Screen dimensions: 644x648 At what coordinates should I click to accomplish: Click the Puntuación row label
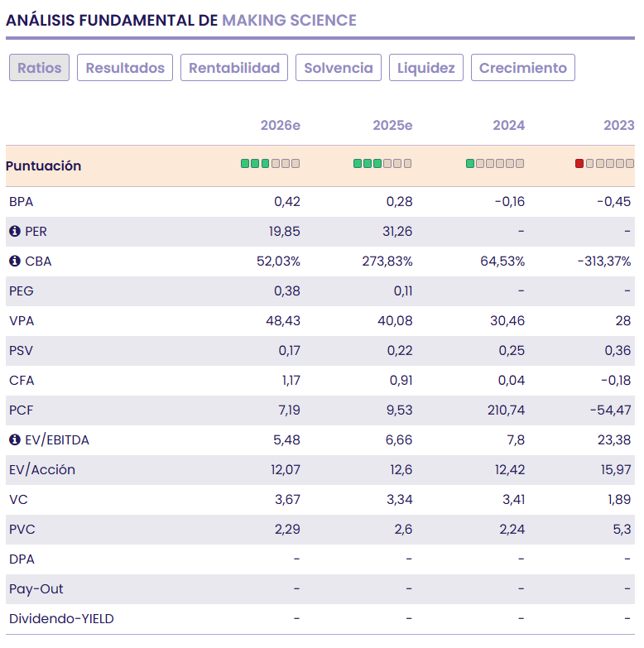click(44, 166)
